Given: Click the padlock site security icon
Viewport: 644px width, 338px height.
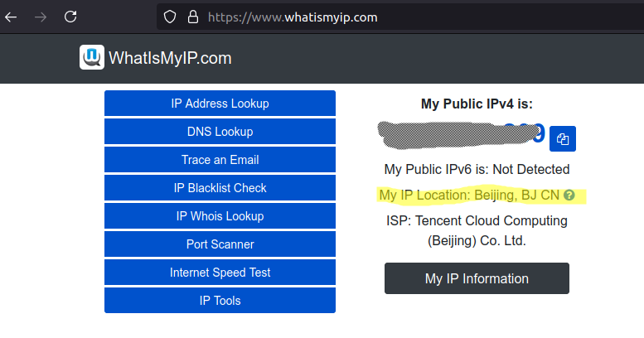Looking at the screenshot, I should tap(192, 16).
